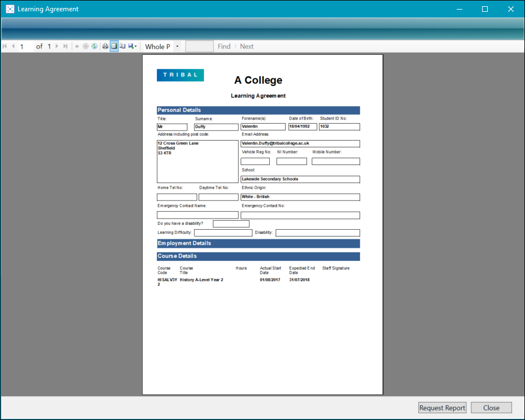This screenshot has height=420, width=525.
Task: Click the Learning Agreement title bar app icon
Action: 10,9
